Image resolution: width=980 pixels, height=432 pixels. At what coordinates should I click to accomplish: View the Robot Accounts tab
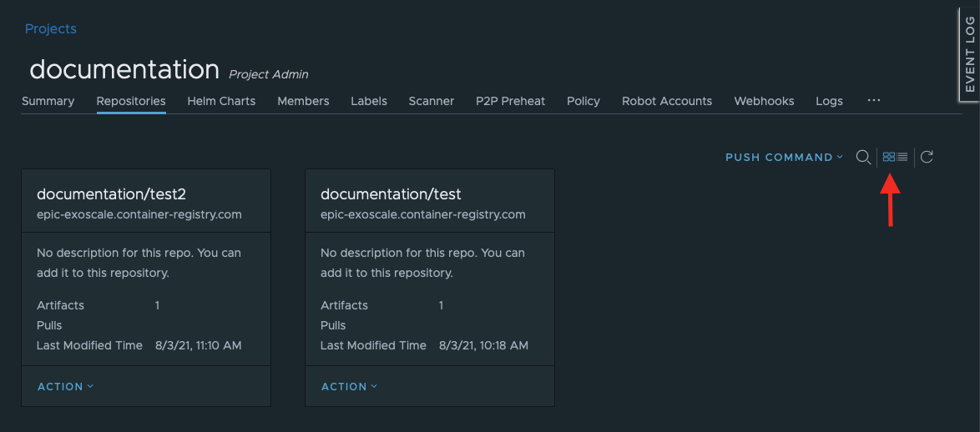(x=667, y=101)
